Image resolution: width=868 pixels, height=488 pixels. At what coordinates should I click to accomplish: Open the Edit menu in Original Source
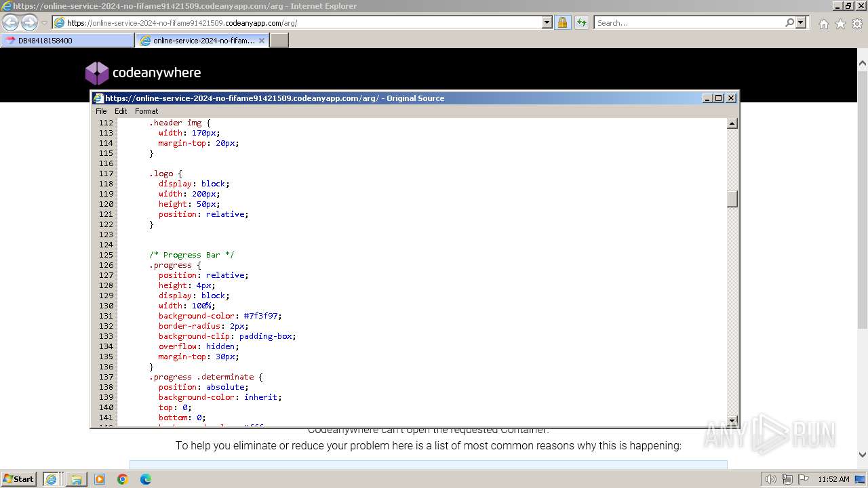click(x=121, y=111)
